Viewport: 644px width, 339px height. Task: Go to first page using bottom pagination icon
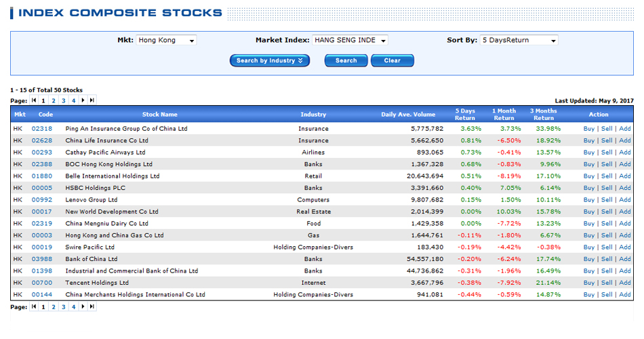coord(34,306)
